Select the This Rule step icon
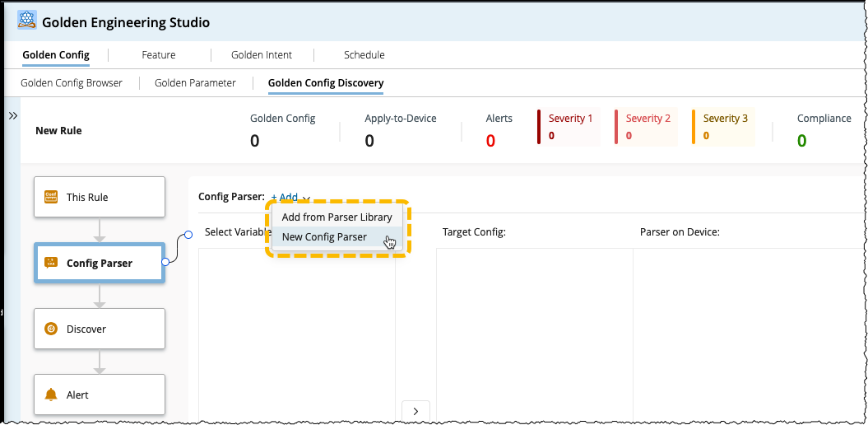 (51, 197)
